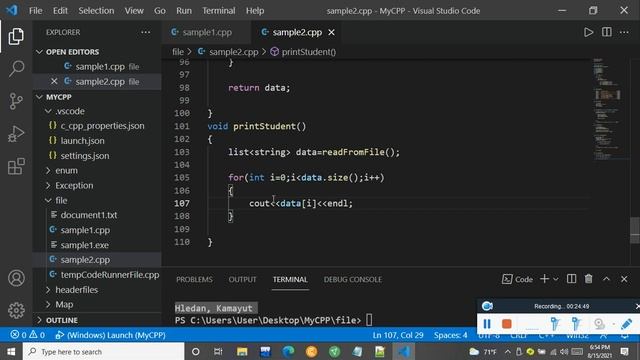Open the Accounts menu icon
This screenshot has height=360, width=640.
16,278
